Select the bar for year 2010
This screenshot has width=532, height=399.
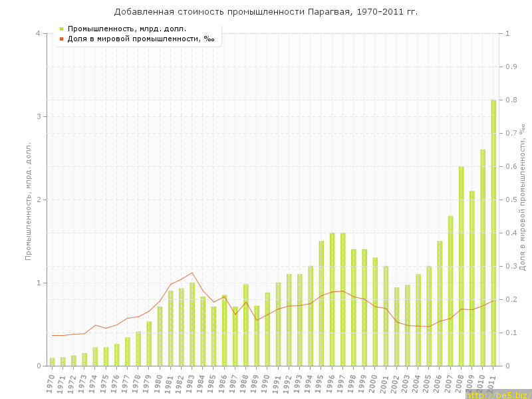tap(483, 258)
